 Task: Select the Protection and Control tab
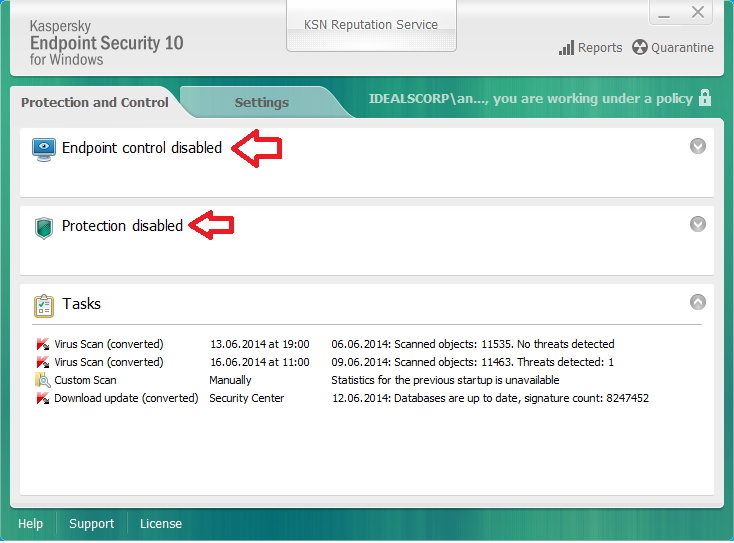point(95,103)
